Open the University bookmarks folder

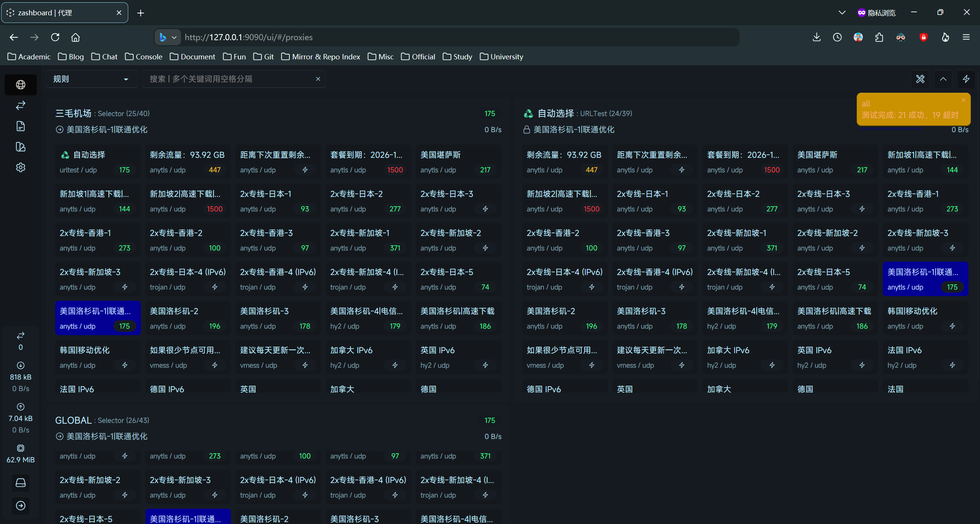[x=501, y=57]
